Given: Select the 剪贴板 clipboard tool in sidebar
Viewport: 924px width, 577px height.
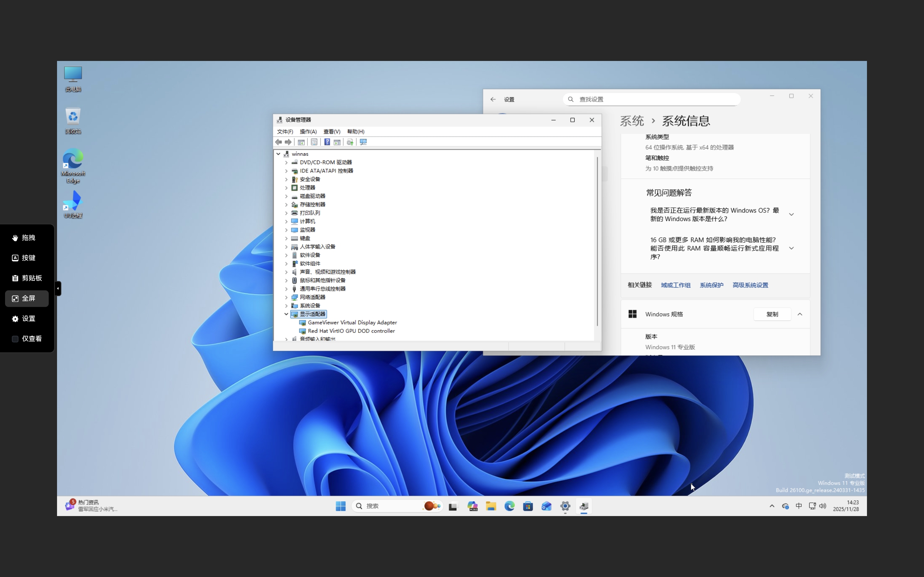Looking at the screenshot, I should tap(26, 278).
